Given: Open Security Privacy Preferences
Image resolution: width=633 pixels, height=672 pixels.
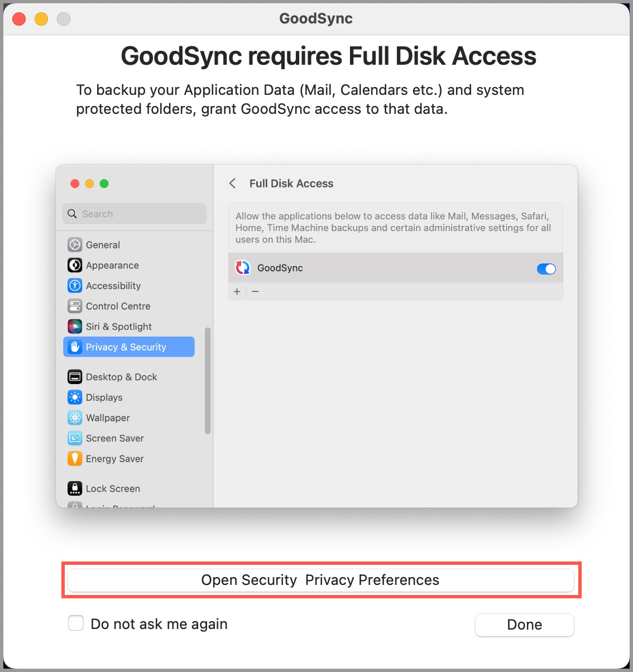Looking at the screenshot, I should 321,580.
